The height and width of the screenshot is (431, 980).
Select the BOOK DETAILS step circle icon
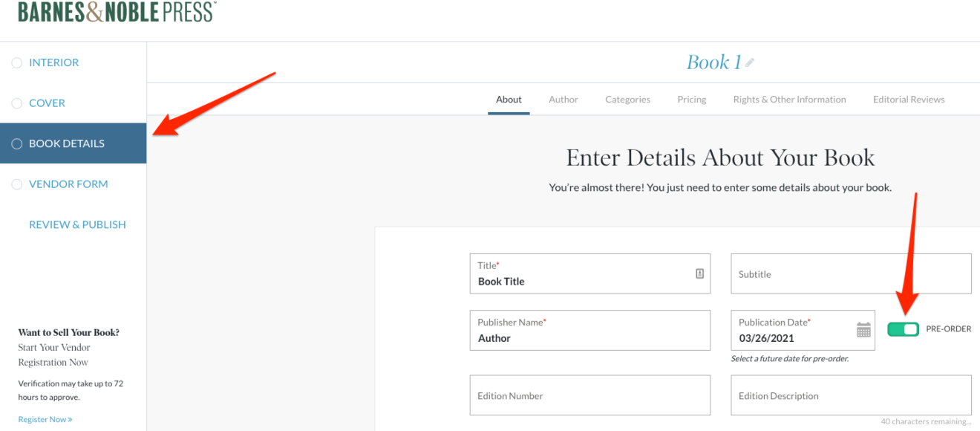[16, 143]
